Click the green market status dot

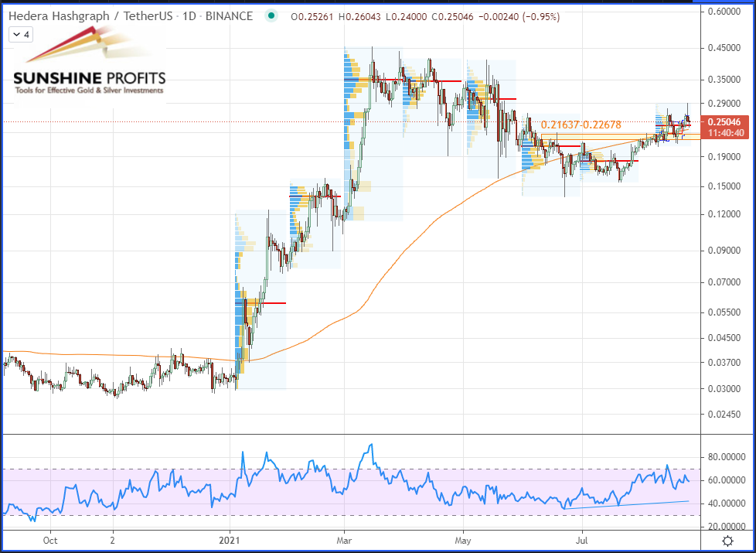271,16
